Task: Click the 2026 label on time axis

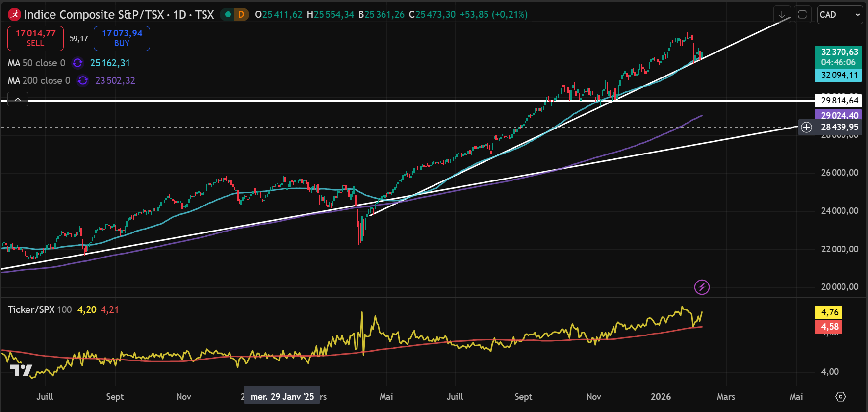Action: click(x=661, y=396)
